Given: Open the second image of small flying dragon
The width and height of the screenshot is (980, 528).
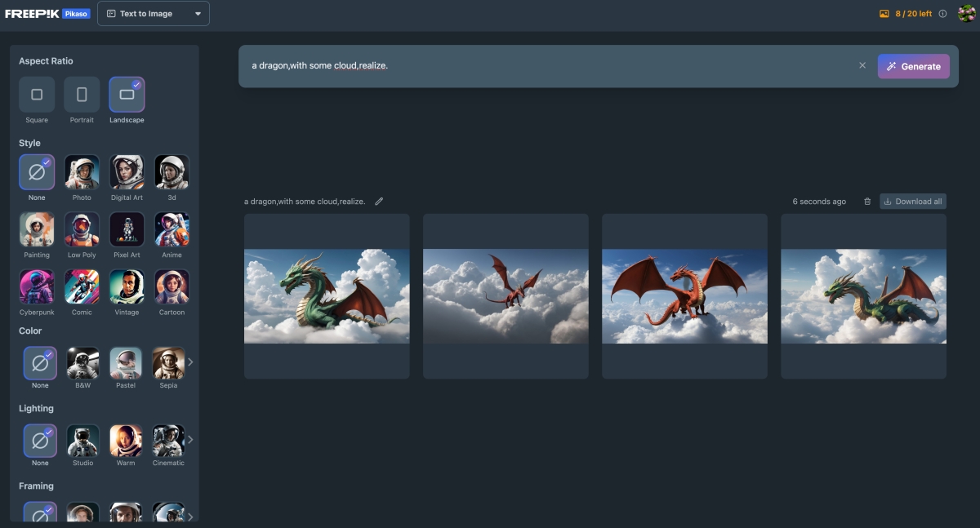Looking at the screenshot, I should tap(506, 296).
